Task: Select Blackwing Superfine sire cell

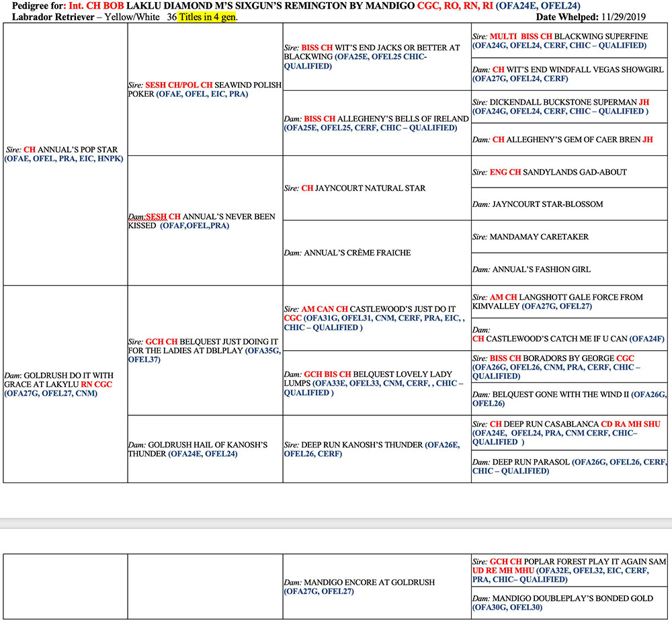Action: (570, 41)
